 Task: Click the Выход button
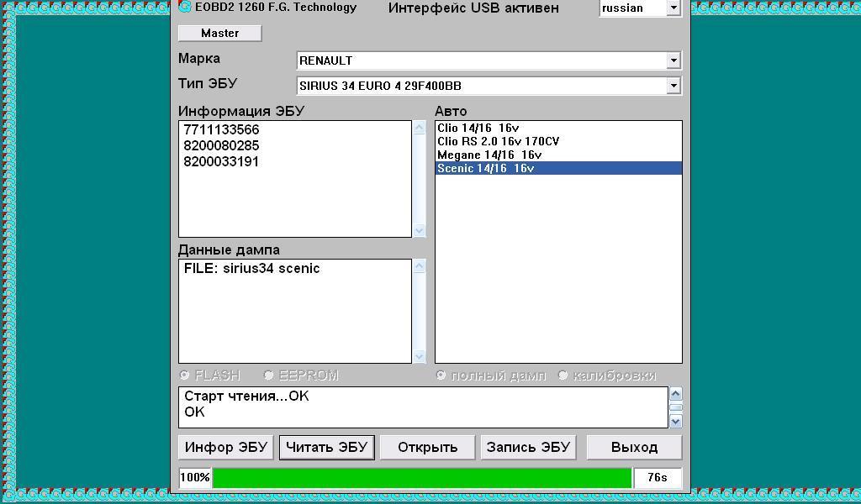(634, 447)
